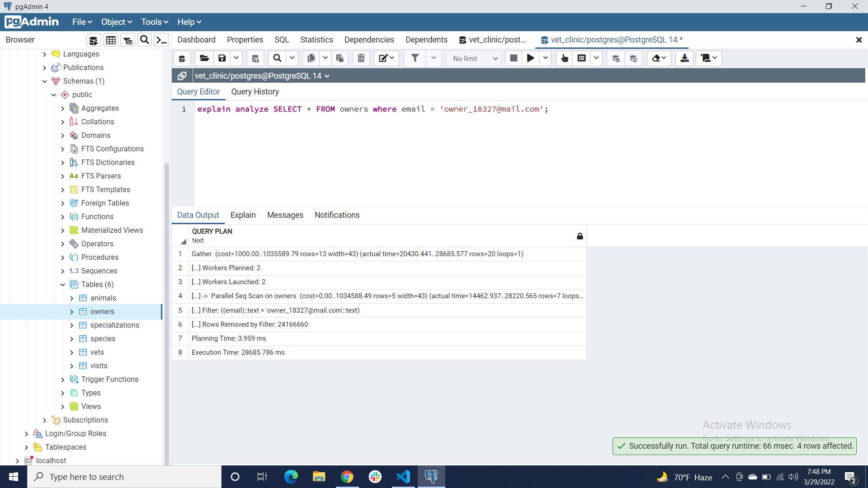The width and height of the screenshot is (868, 488).
Task: Open the Query Tool icon in Browser panel
Action: [x=93, y=40]
